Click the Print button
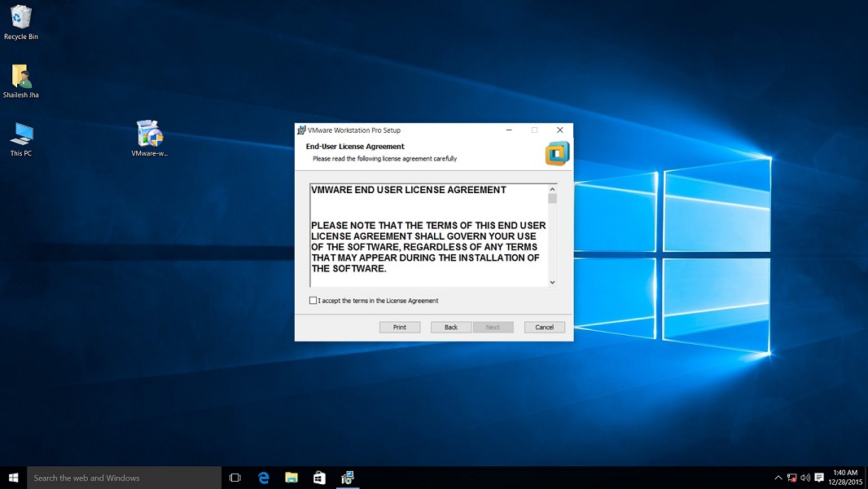 400,328
